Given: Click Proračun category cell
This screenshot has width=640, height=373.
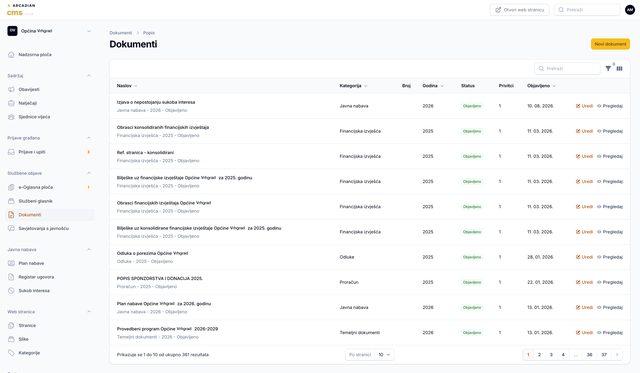Looking at the screenshot, I should coord(349,282).
